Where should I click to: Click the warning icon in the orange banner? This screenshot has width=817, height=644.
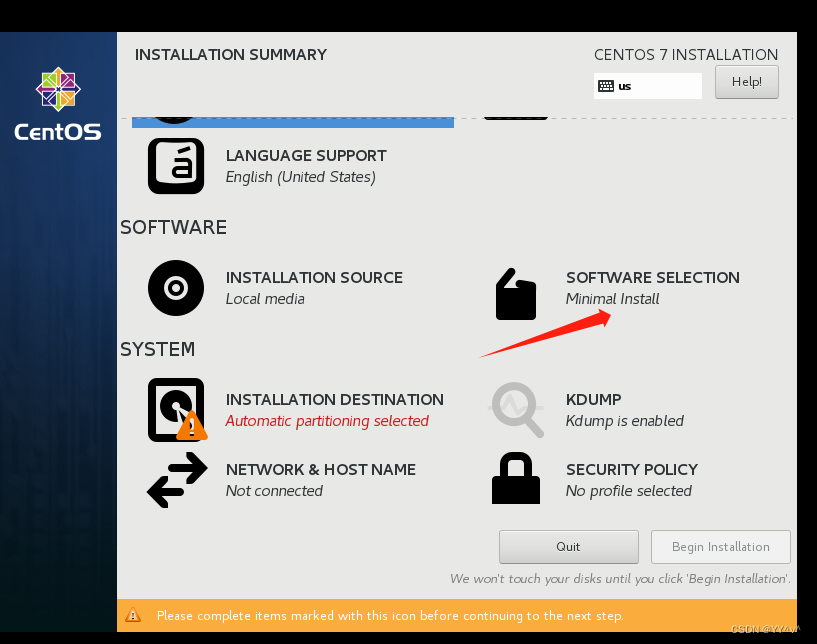click(x=133, y=615)
